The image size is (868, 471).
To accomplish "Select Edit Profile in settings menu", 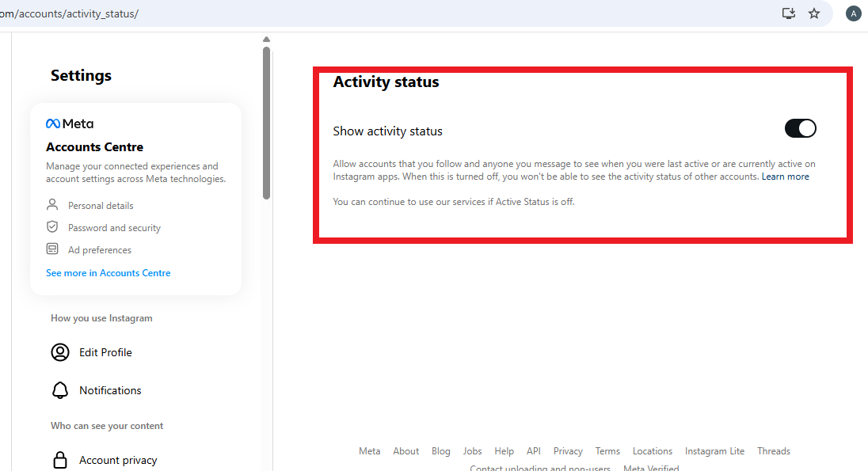I will [105, 352].
